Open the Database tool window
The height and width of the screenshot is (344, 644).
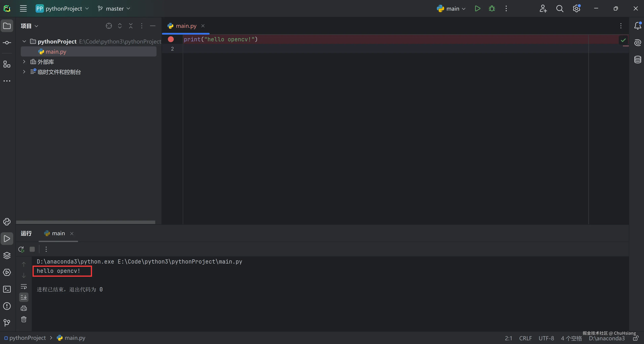pos(637,60)
